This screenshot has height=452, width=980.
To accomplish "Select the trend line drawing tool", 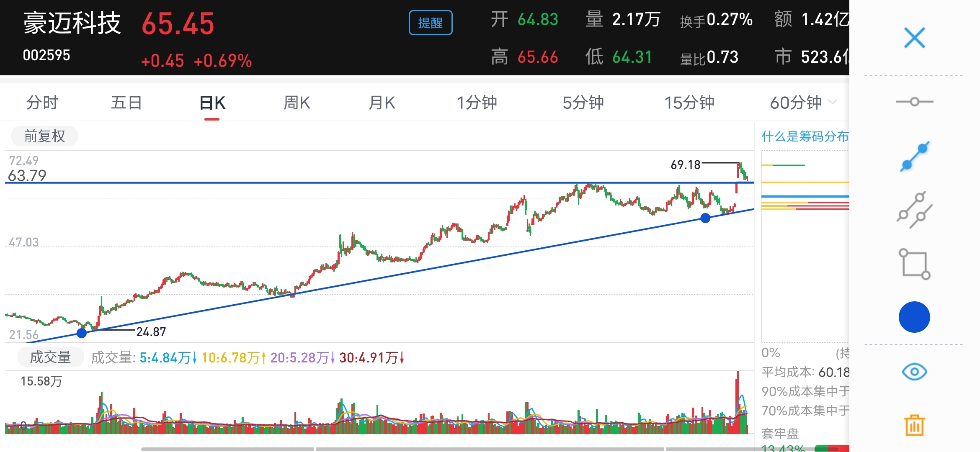I will click(914, 157).
